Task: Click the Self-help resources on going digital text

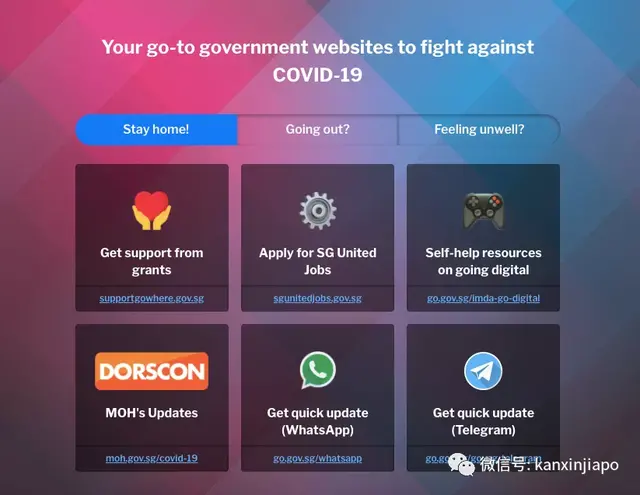Action: click(x=483, y=261)
